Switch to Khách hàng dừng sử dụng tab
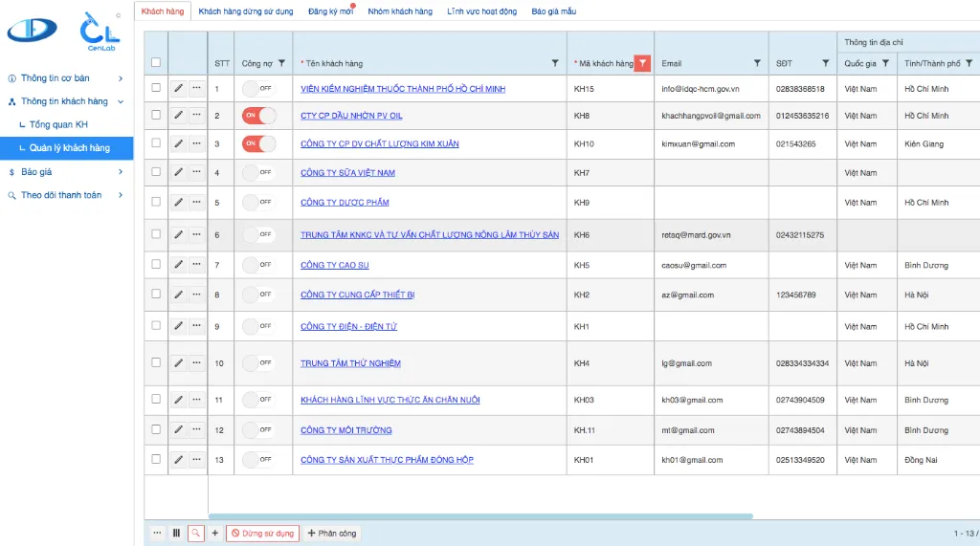The width and height of the screenshot is (980, 546). pos(246,11)
